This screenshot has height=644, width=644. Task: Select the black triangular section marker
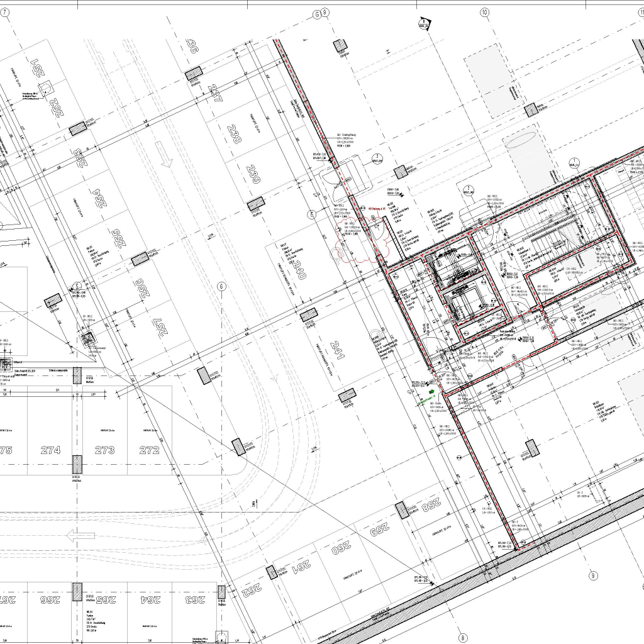(x=425, y=23)
